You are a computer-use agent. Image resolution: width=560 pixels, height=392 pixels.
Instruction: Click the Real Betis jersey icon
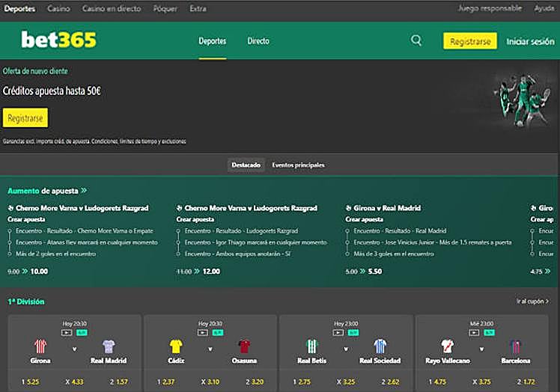pyautogui.click(x=311, y=346)
